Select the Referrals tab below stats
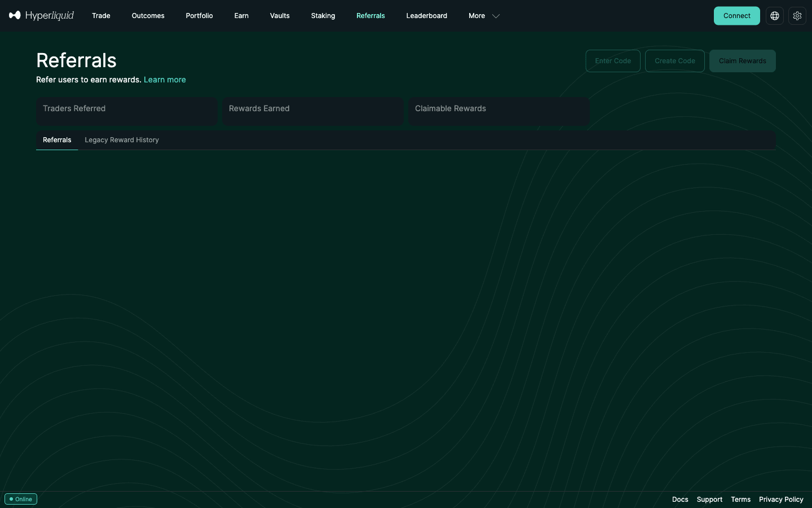The width and height of the screenshot is (812, 508). (57, 140)
